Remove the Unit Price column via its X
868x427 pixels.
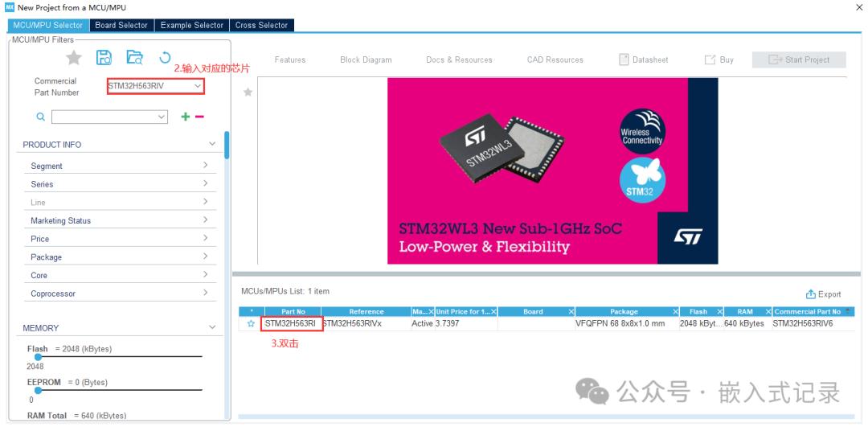(x=493, y=312)
